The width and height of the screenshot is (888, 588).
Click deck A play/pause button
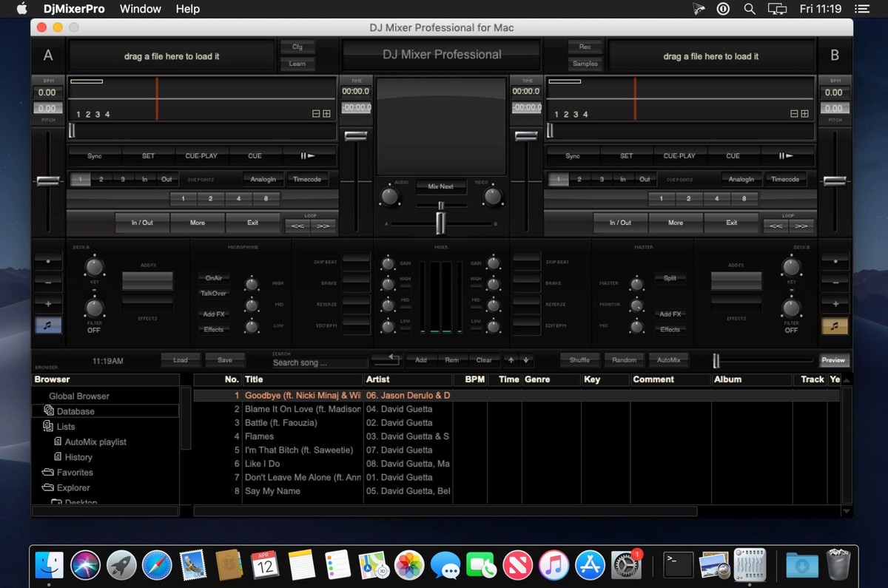tap(307, 156)
